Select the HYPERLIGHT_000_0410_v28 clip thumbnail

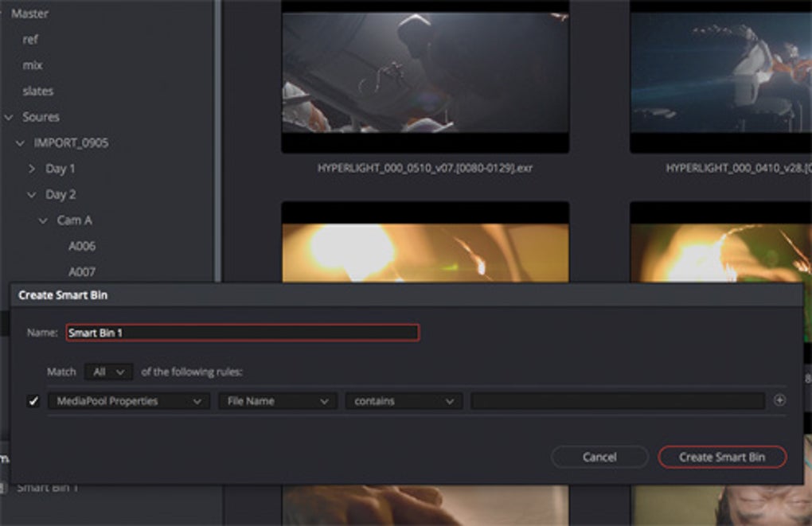[x=721, y=76]
